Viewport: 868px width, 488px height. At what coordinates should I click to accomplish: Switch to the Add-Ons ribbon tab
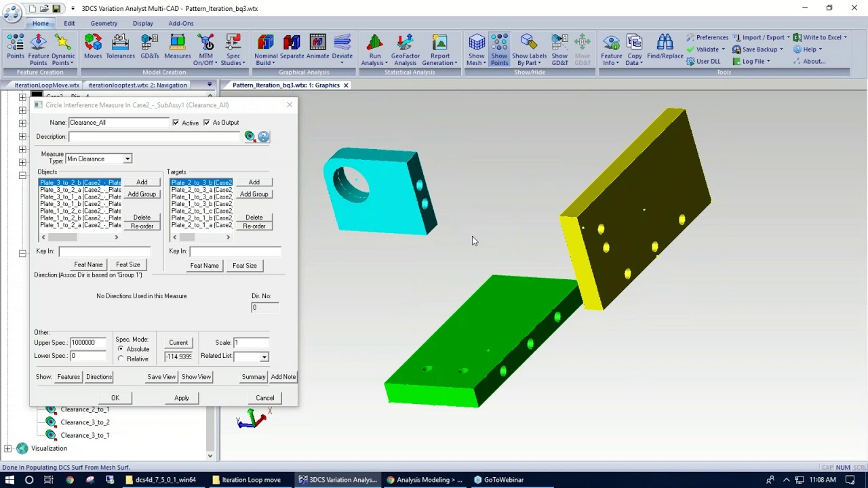tap(181, 23)
